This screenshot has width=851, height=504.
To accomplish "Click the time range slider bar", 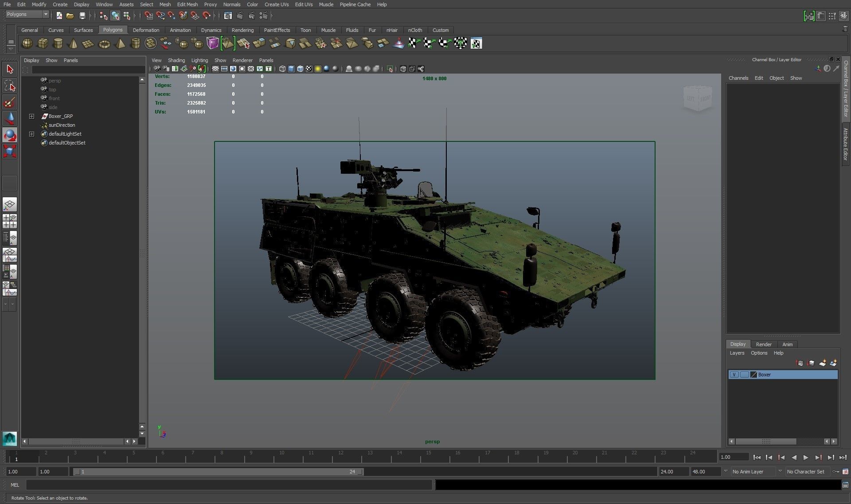I will (x=217, y=472).
